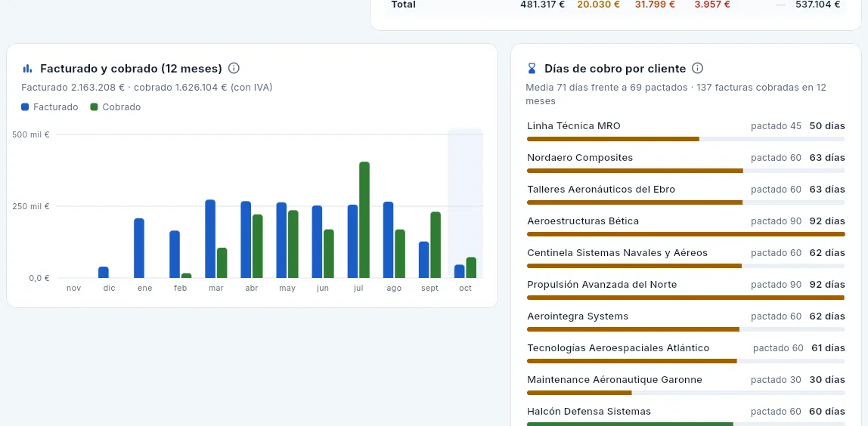Click the 31.799 € total cell
This screenshot has width=868, height=426.
(655, 5)
